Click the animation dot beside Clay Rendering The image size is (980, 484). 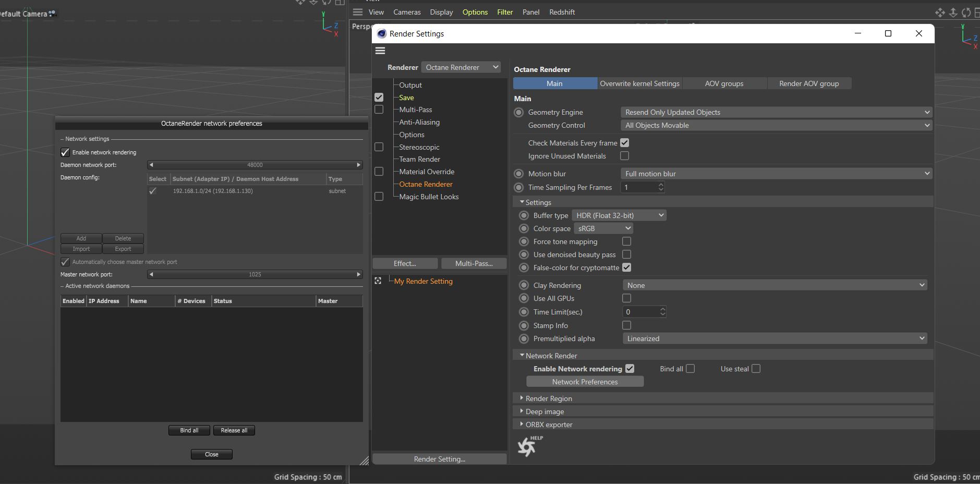coord(524,285)
